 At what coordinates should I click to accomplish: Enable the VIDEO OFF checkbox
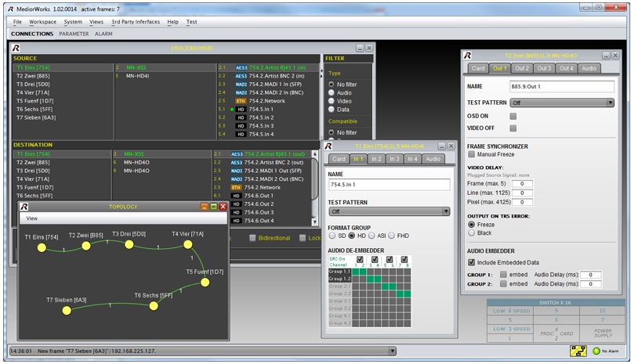513,128
